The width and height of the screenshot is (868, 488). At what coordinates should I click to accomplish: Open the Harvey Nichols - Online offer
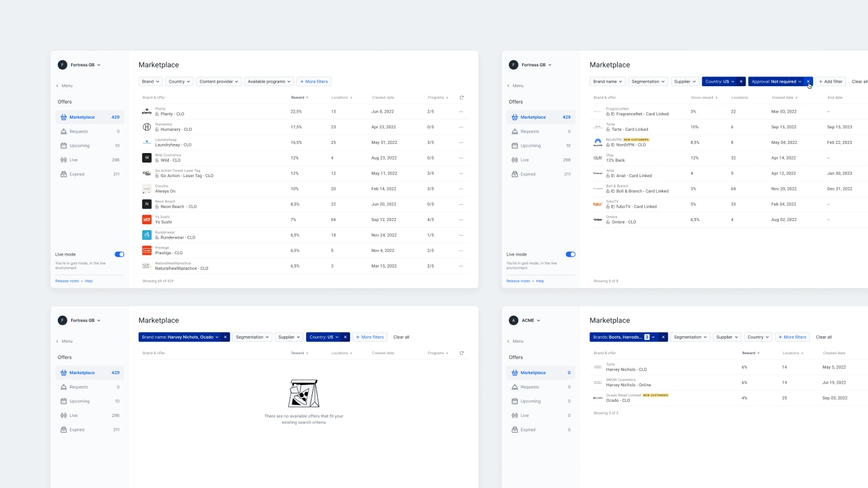(x=729, y=383)
